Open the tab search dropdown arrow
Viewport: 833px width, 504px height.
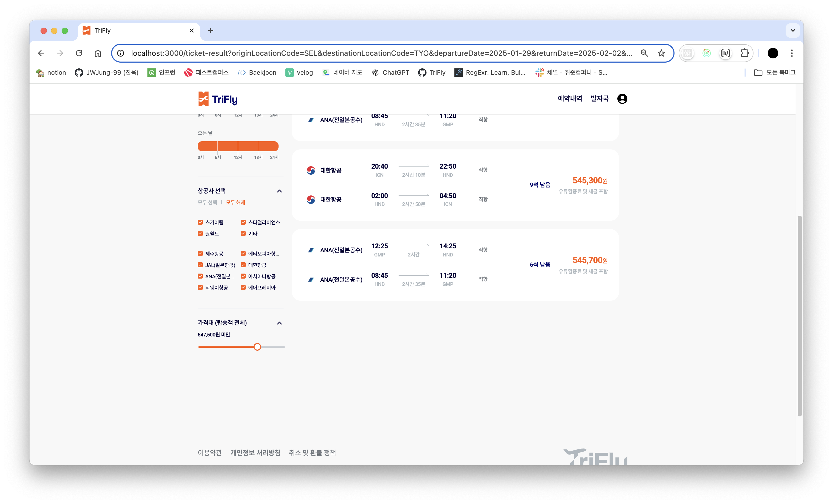793,31
